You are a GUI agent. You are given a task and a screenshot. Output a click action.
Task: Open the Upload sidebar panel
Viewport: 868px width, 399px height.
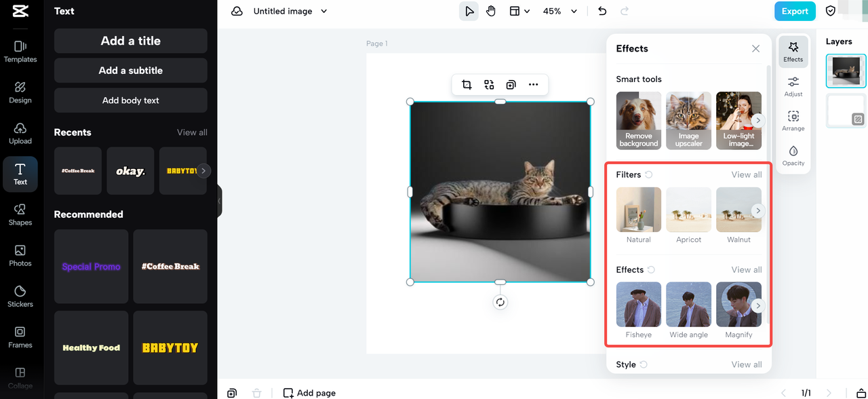pos(20,133)
